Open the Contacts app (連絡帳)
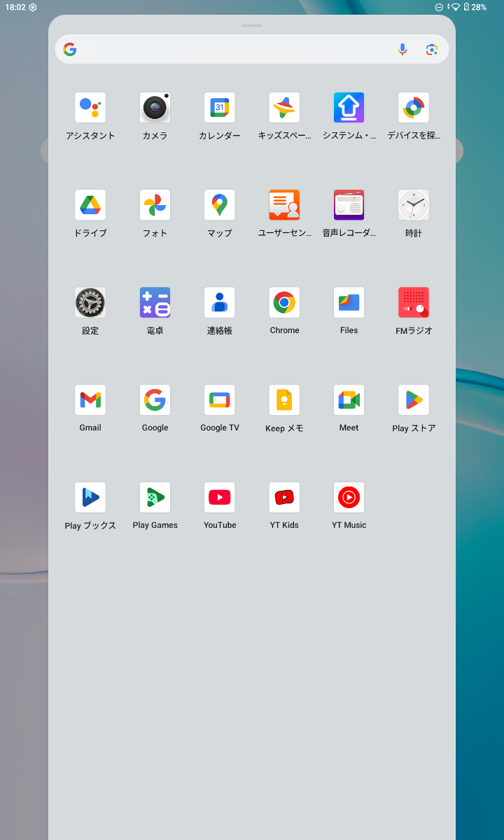 click(x=220, y=302)
